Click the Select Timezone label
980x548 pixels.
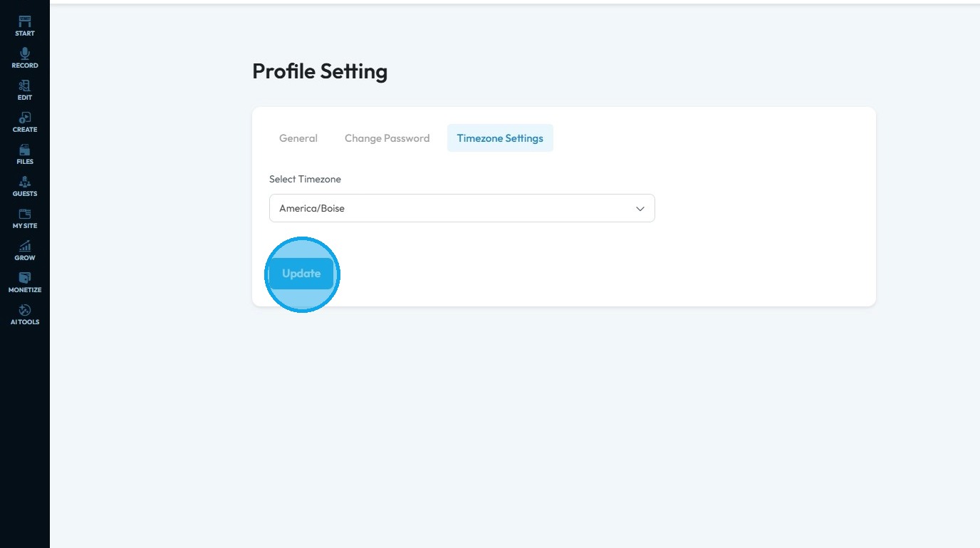tap(305, 180)
